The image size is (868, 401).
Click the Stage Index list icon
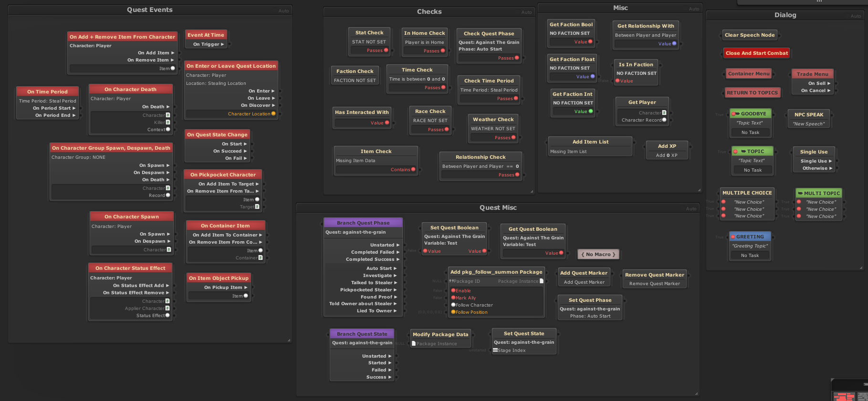point(495,350)
